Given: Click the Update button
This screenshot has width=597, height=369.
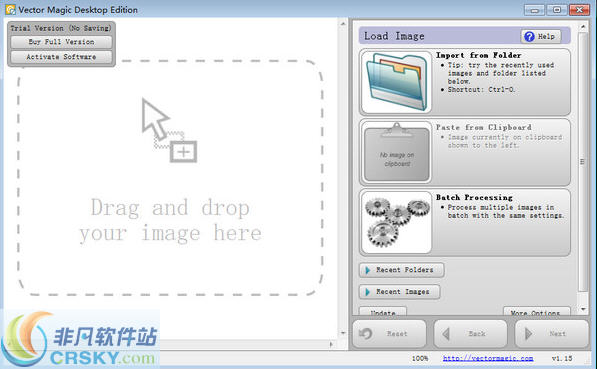Looking at the screenshot, I should (x=383, y=311).
